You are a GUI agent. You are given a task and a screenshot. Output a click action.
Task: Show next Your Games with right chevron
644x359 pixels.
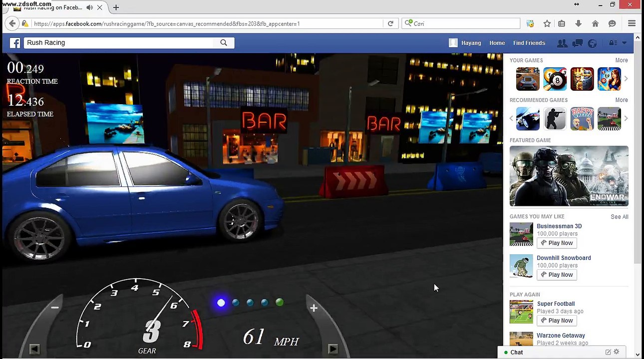pos(626,79)
